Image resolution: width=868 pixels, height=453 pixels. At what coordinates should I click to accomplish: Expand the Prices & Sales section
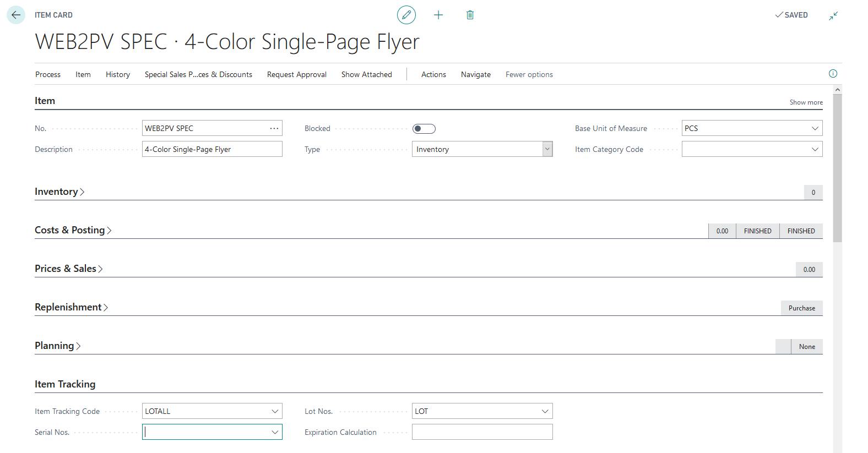coord(69,269)
